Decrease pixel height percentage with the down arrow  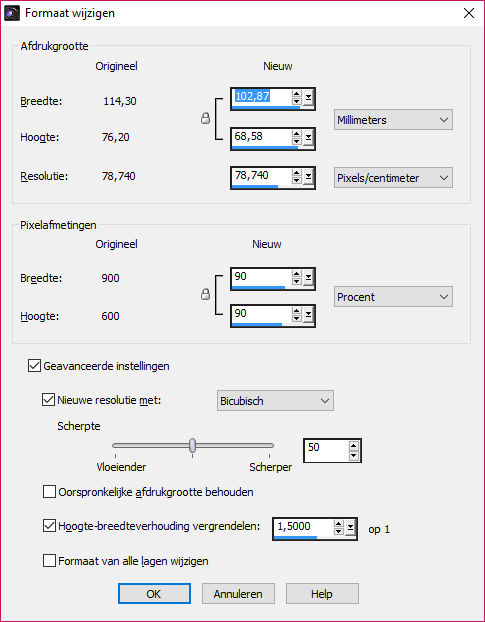[x=296, y=320]
